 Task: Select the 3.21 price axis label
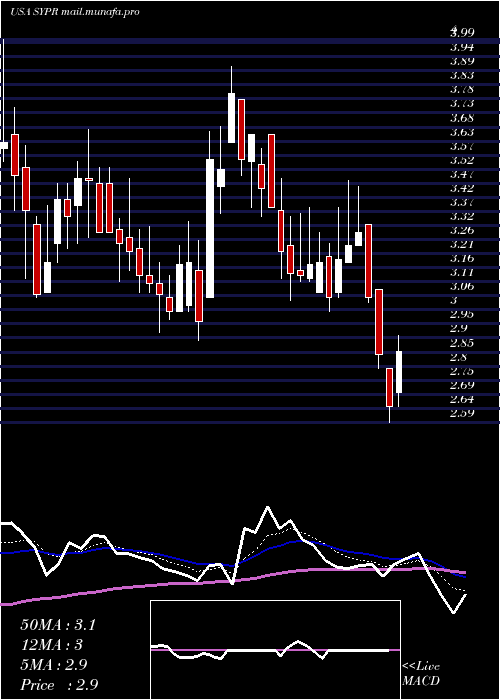(x=462, y=244)
